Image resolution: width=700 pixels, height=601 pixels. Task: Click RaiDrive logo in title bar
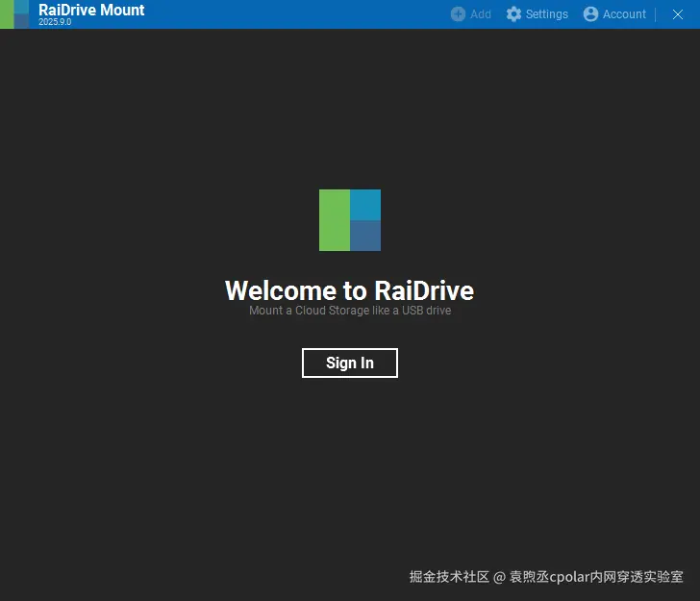14,14
